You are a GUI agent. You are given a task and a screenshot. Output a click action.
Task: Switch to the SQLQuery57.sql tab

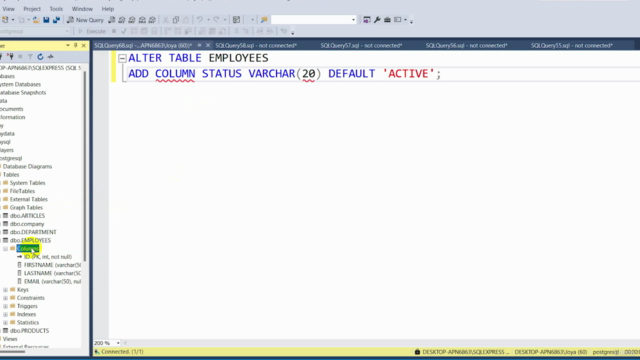(x=361, y=45)
